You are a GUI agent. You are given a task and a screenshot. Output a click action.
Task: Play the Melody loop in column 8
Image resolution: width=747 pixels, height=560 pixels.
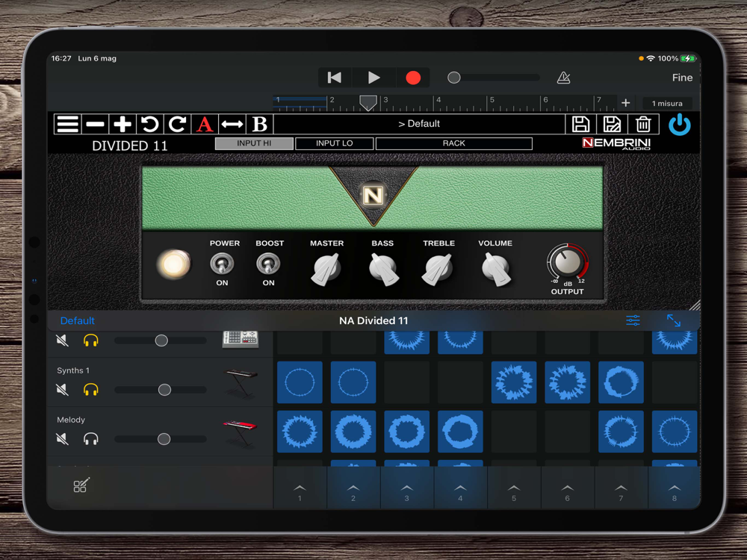coord(674,432)
